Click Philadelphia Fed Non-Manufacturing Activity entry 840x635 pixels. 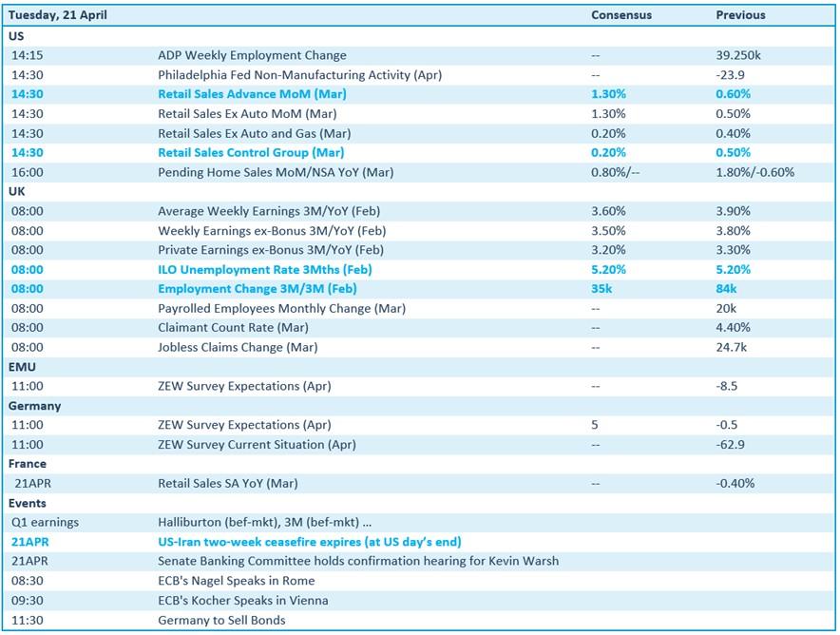[299, 74]
